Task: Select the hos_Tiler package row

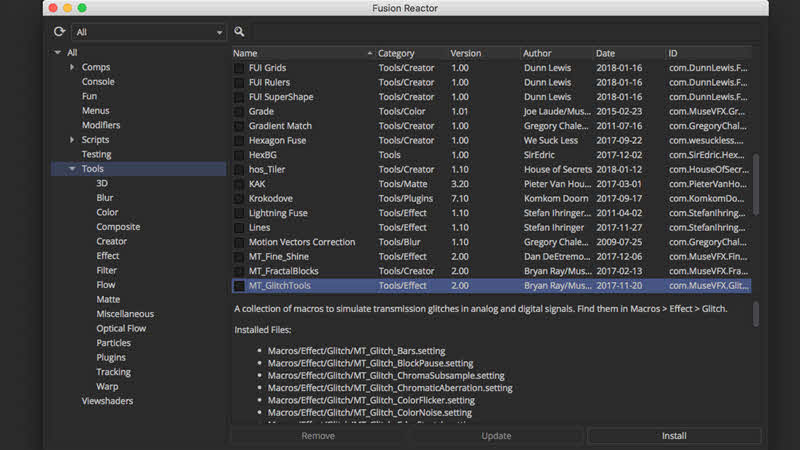Action: pos(491,169)
